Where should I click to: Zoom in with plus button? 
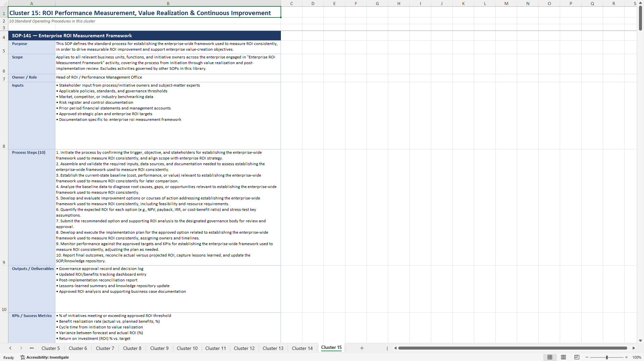point(626,357)
